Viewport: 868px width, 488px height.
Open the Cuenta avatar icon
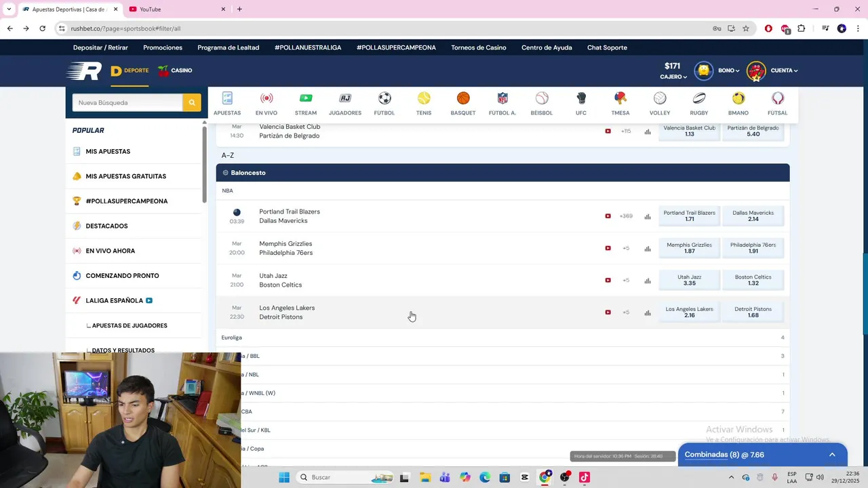pos(756,70)
